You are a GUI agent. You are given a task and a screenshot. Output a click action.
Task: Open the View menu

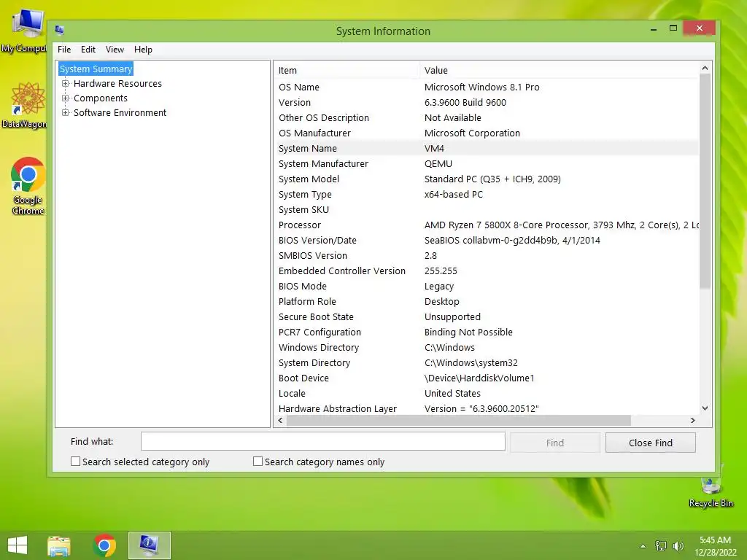[115, 50]
